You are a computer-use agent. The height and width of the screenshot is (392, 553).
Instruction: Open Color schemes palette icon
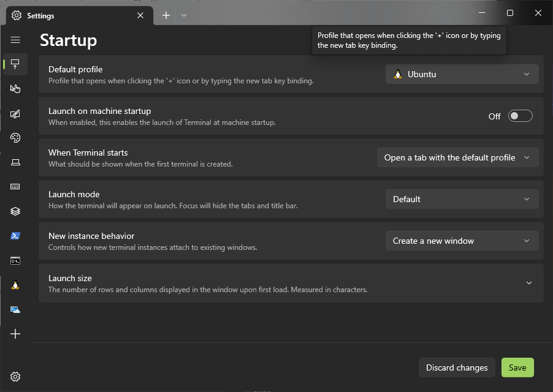15,138
